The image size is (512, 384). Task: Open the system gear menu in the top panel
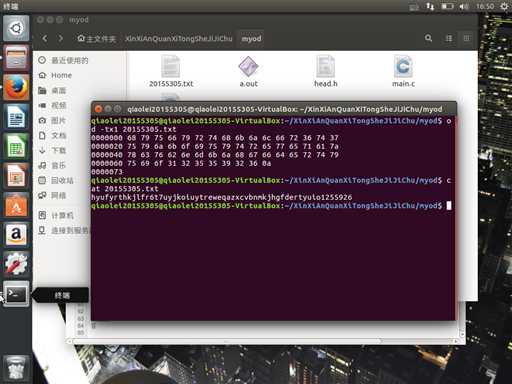tap(505, 6)
